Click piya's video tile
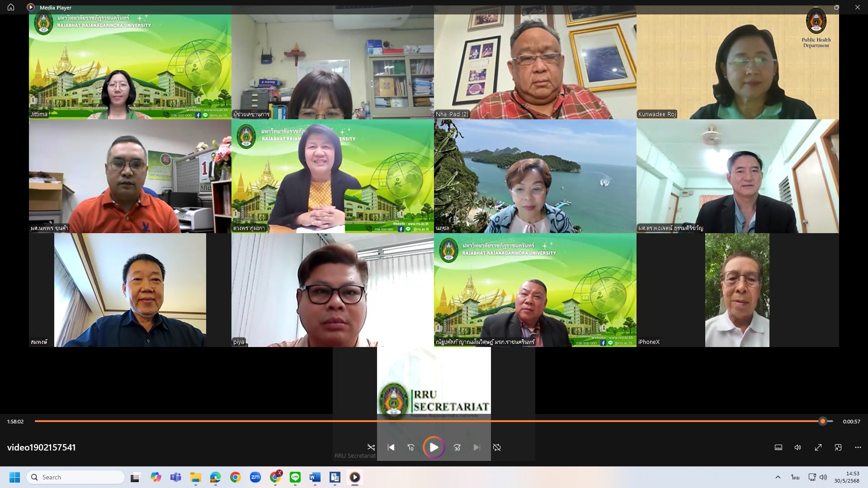 [333, 290]
